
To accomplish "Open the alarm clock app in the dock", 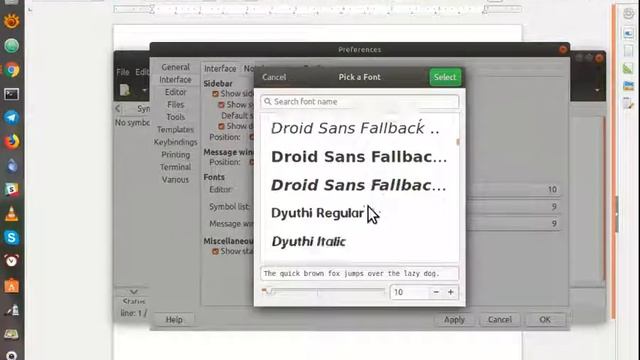I will (11, 261).
